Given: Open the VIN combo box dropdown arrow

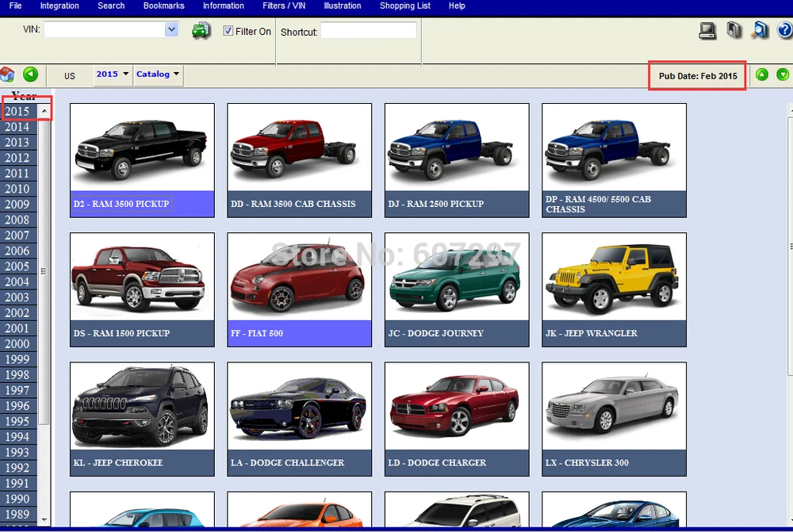Looking at the screenshot, I should 171,29.
